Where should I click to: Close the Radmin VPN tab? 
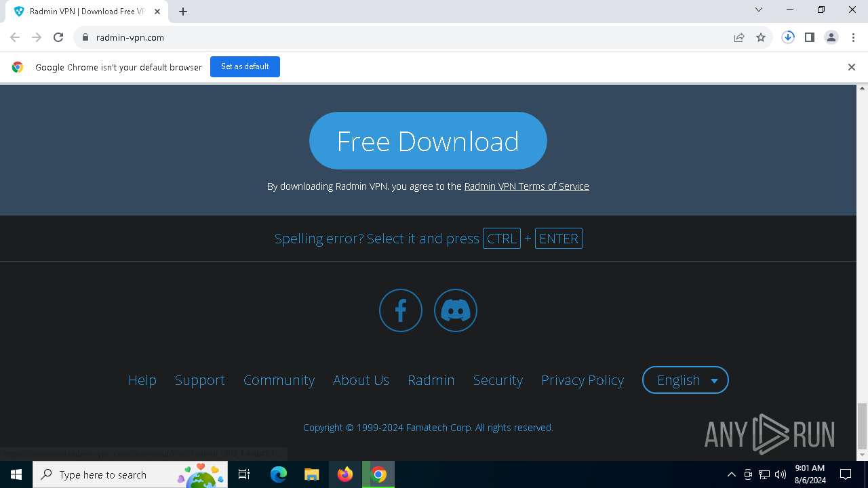pos(157,12)
